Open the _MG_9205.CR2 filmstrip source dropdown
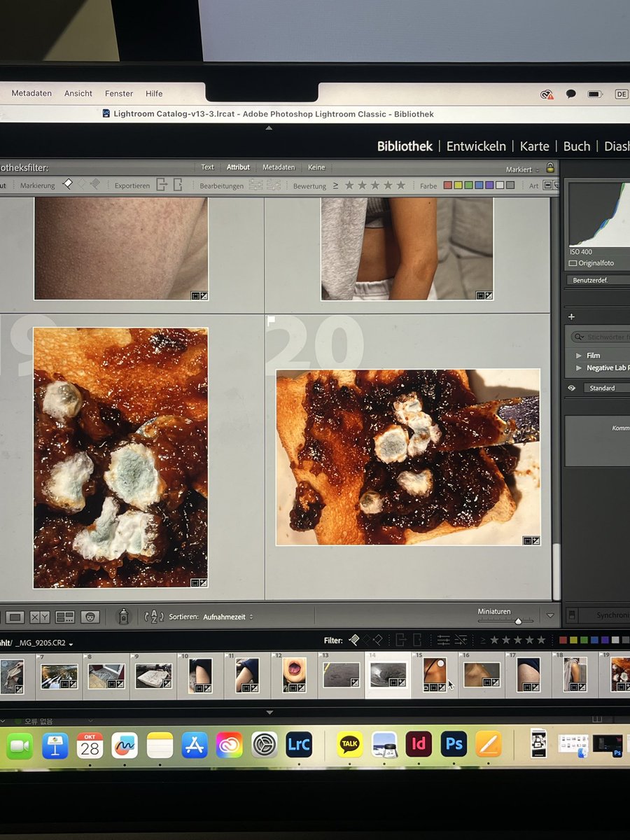This screenshot has width=630, height=840. point(45,643)
